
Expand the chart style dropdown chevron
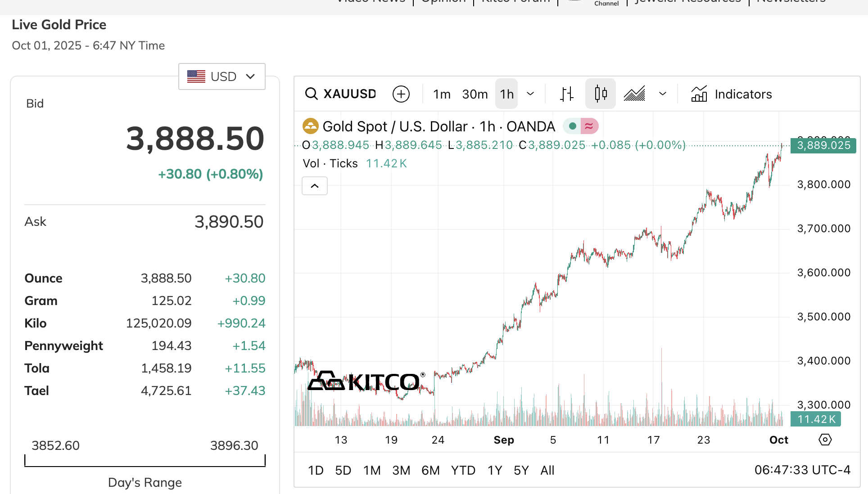(662, 94)
